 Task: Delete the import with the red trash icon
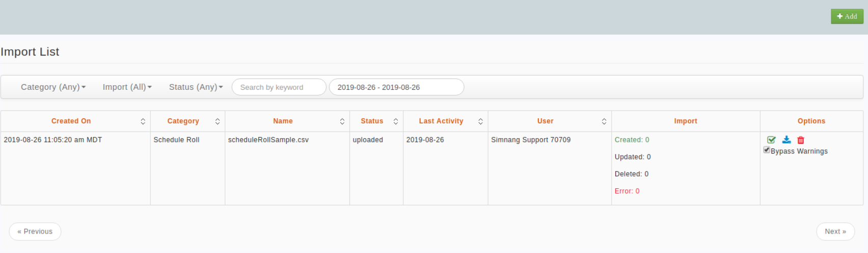(801, 140)
